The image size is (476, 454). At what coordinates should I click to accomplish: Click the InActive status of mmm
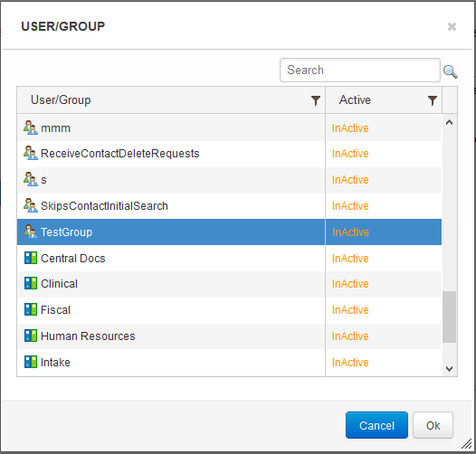[350, 128]
